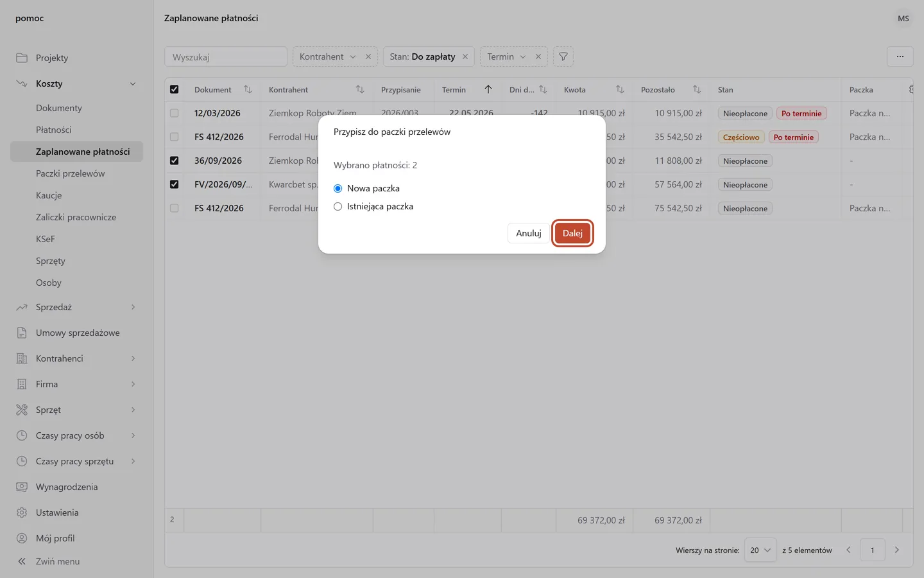Screen dimensions: 924x578
Task: Click the Umowy sprzedażowe document icon
Action: point(22,333)
